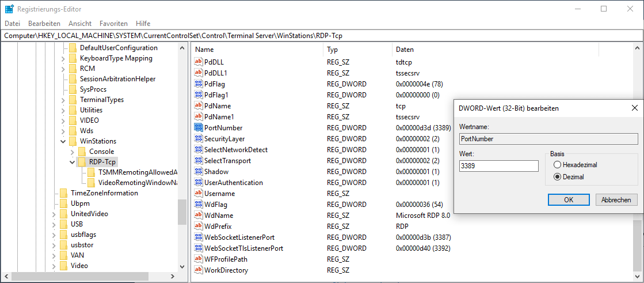Image resolution: width=644 pixels, height=283 pixels.
Task: Select the RDP-Tcp folder icon
Action: (82, 162)
